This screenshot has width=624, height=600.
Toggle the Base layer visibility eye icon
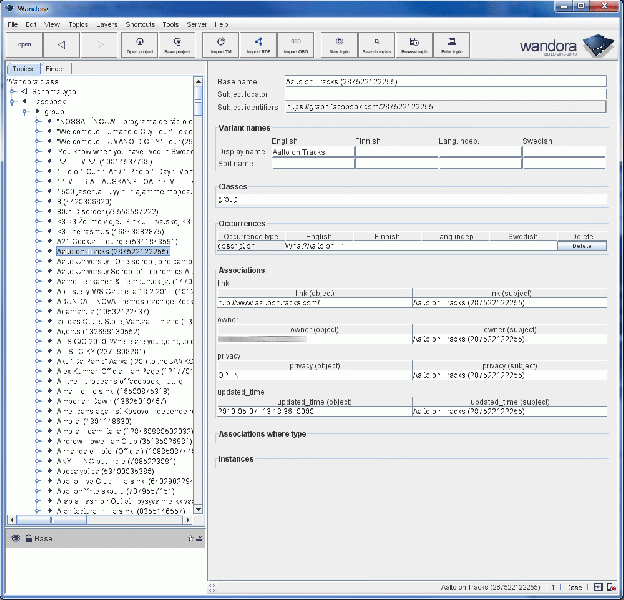[x=15, y=538]
